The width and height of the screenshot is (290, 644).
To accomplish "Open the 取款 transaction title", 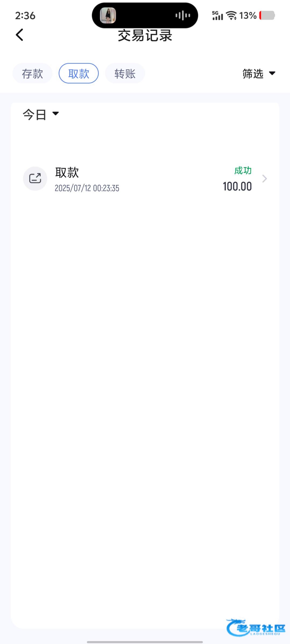I will [67, 172].
